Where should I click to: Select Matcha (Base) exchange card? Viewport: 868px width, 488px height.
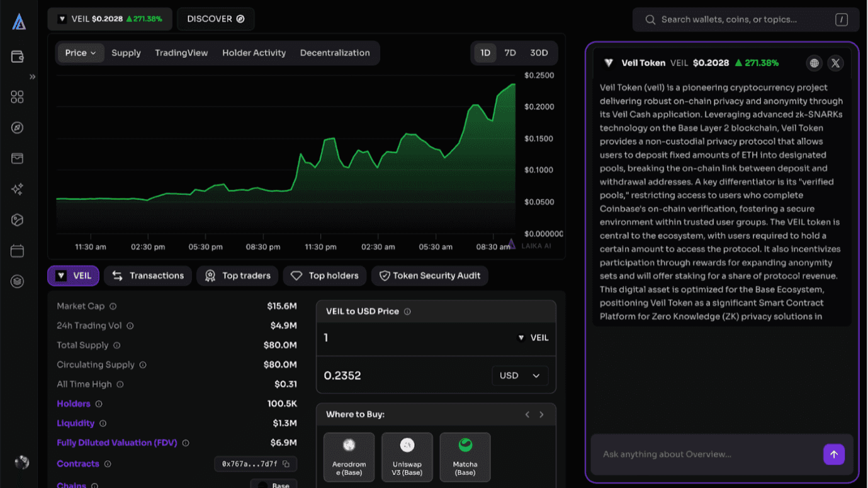[x=465, y=457]
